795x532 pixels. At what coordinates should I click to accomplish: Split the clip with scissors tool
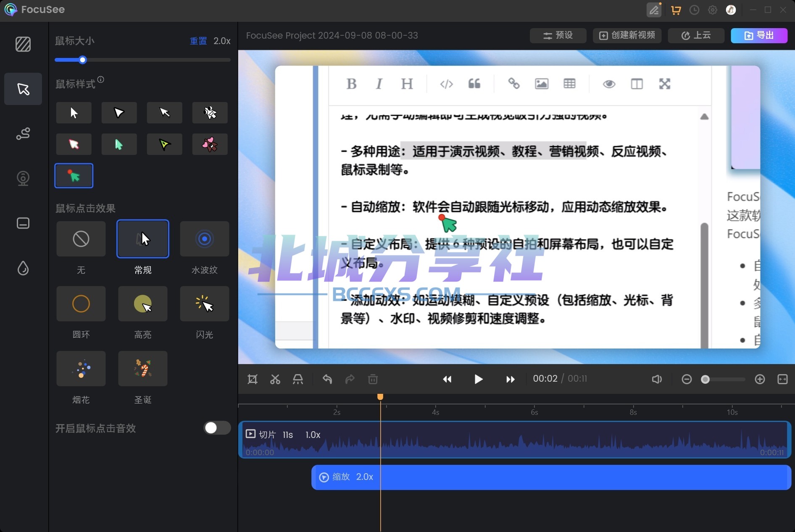click(x=275, y=380)
